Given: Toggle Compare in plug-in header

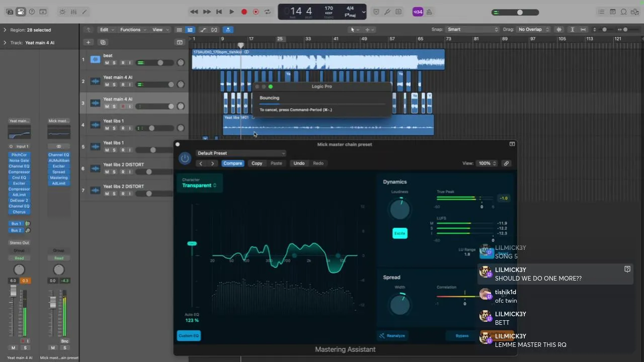Looking at the screenshot, I should (232, 163).
